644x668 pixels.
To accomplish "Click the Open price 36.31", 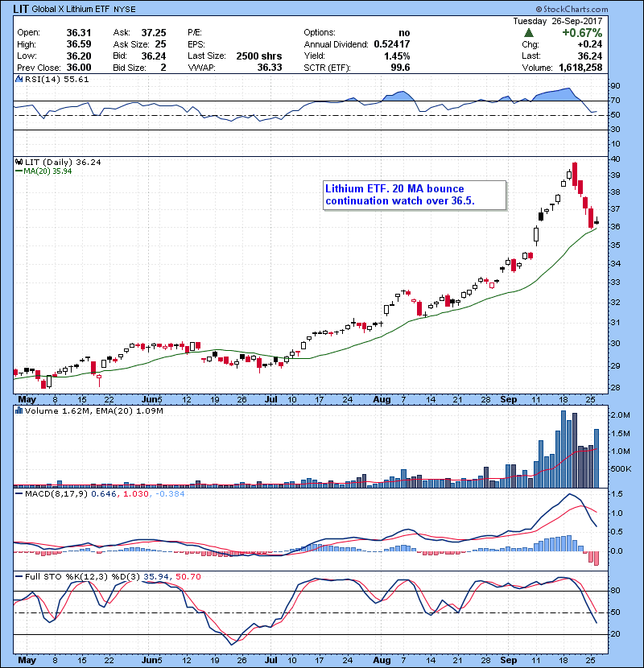I will click(79, 33).
